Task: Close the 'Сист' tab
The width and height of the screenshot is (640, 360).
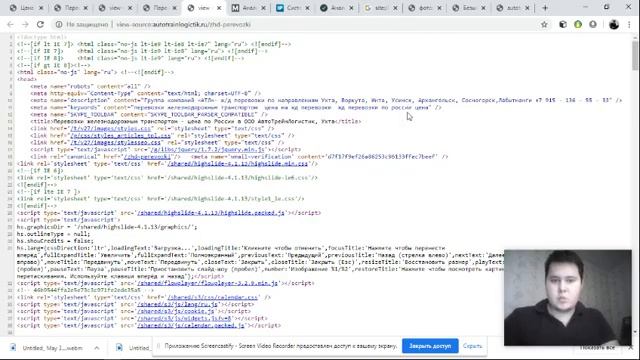Action: point(307,8)
